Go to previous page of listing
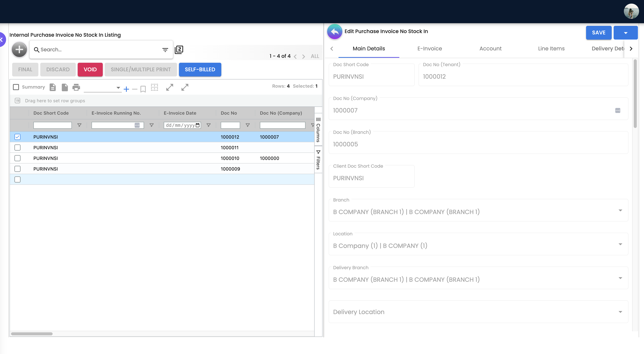 tap(295, 56)
